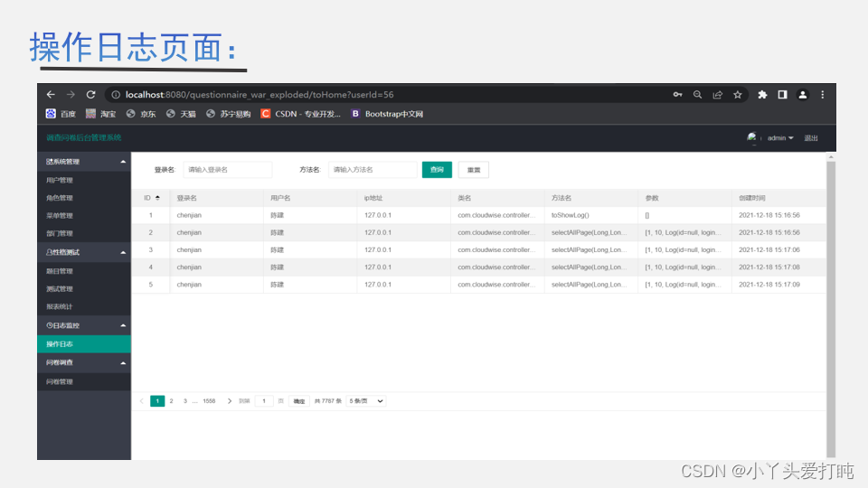The height and width of the screenshot is (488, 868).
Task: Open 用户管理 in the sidebar
Action: tap(60, 180)
